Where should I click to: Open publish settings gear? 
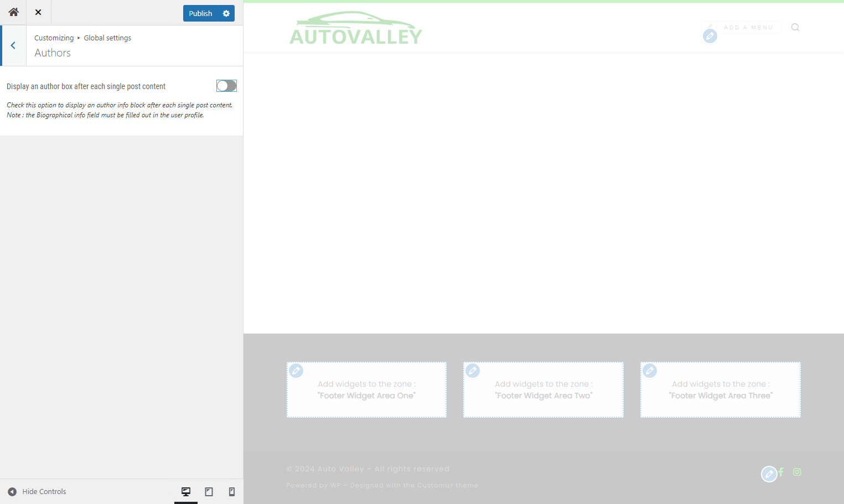pos(226,13)
